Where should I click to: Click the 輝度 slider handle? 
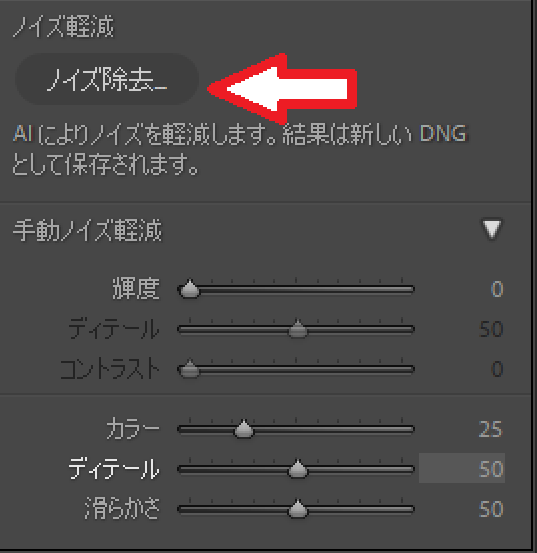190,289
